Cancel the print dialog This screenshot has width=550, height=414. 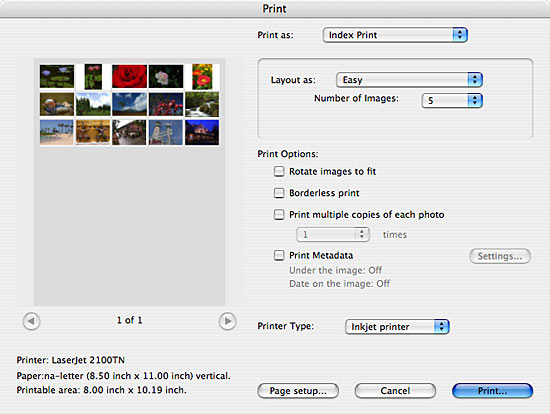(395, 391)
